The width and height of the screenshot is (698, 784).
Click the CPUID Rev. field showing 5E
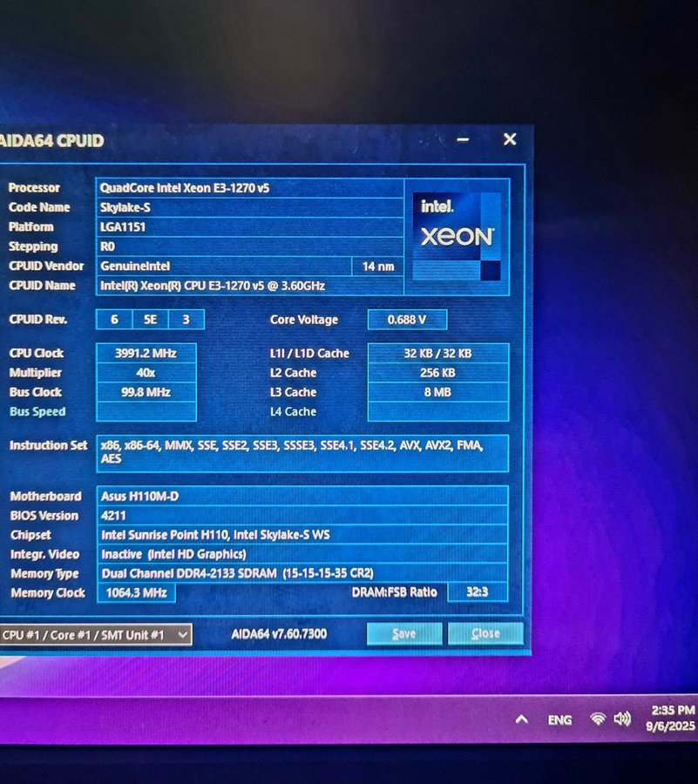[x=151, y=320]
